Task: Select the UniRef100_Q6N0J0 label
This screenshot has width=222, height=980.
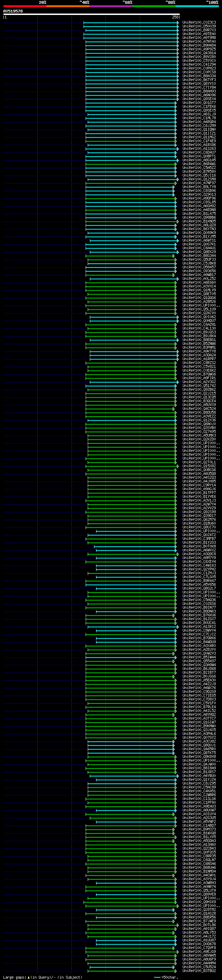Action: (x=199, y=424)
